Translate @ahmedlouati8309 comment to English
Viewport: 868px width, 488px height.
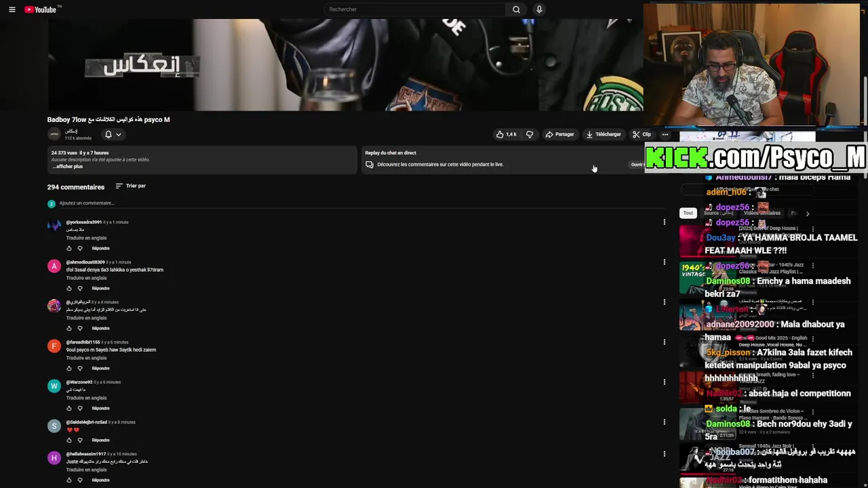pyautogui.click(x=86, y=278)
